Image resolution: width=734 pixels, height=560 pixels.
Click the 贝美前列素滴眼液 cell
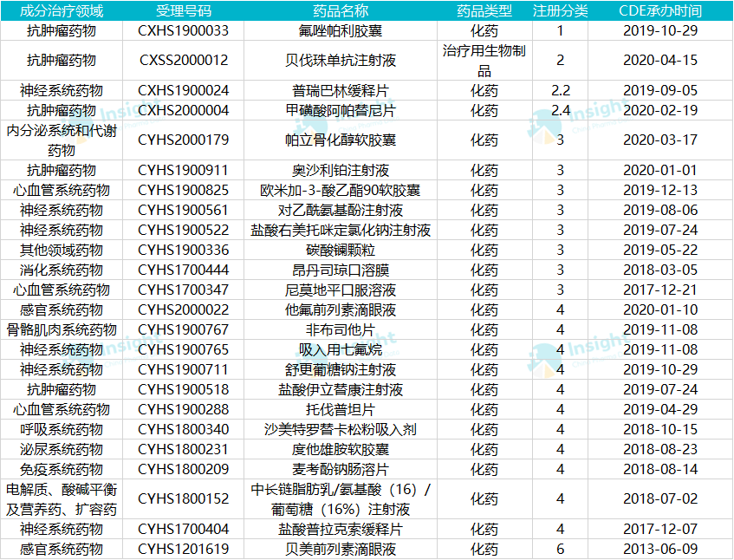coord(341,549)
